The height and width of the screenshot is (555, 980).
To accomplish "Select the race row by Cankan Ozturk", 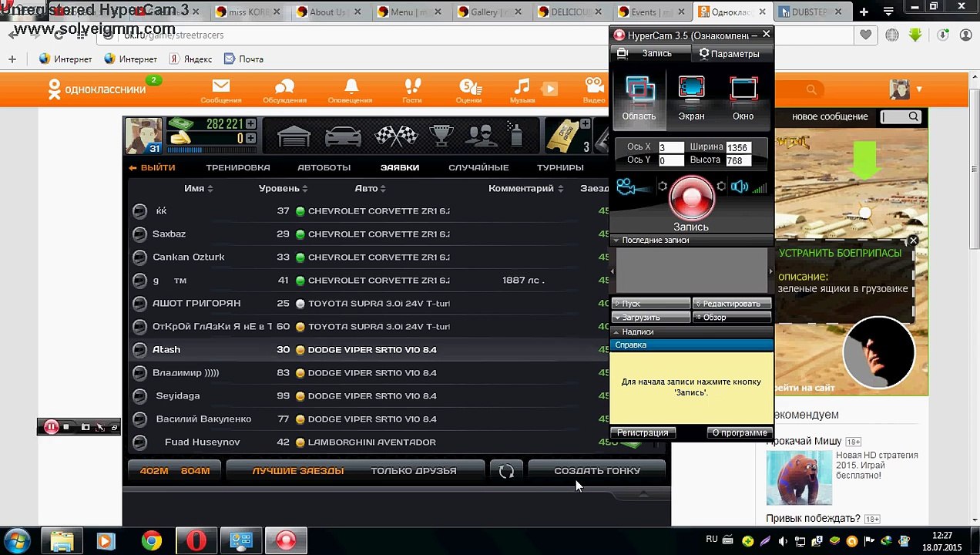I will coord(370,257).
